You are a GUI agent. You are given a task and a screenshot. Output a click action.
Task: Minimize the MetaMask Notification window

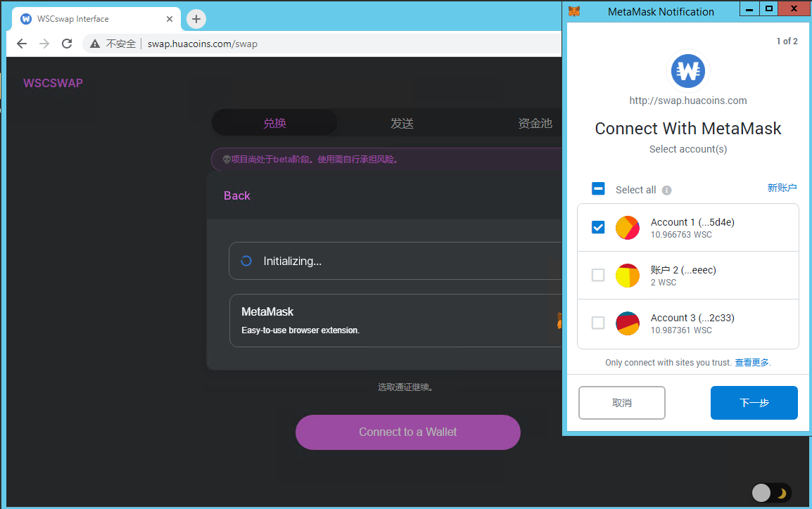[749, 9]
